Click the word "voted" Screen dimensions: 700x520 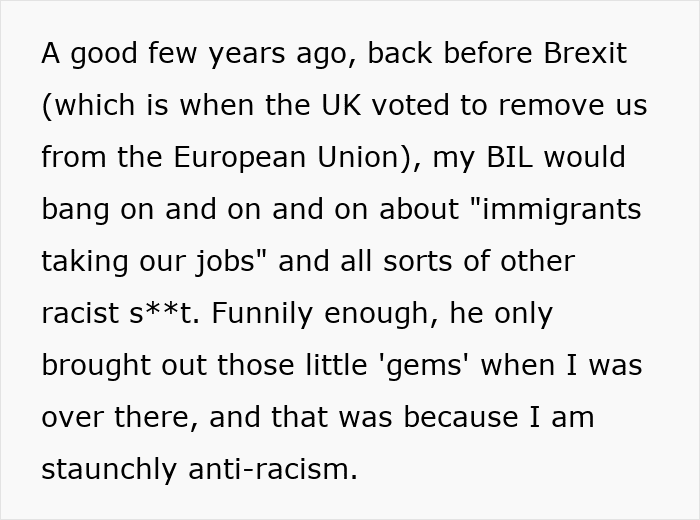410,105
